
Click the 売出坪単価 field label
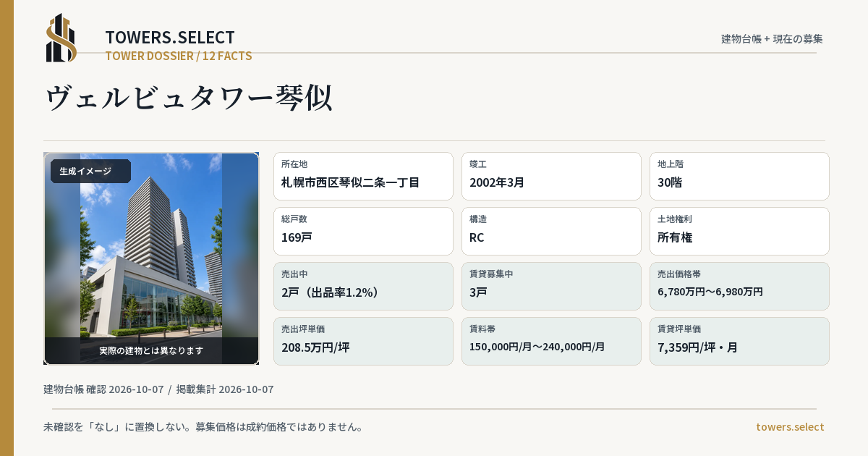[x=303, y=329]
